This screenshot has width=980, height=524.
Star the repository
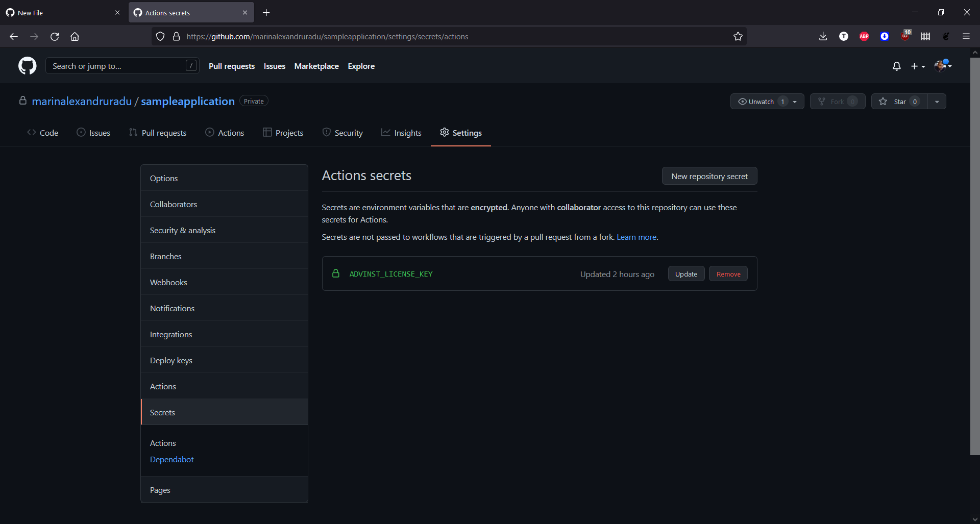coord(899,102)
